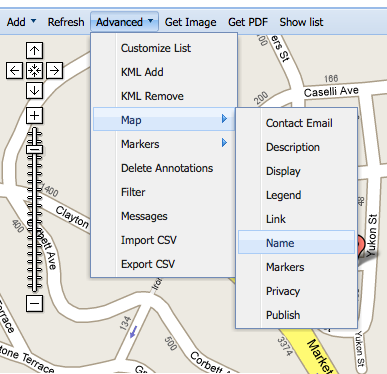Choose Import CSV menu entry

click(x=165, y=240)
